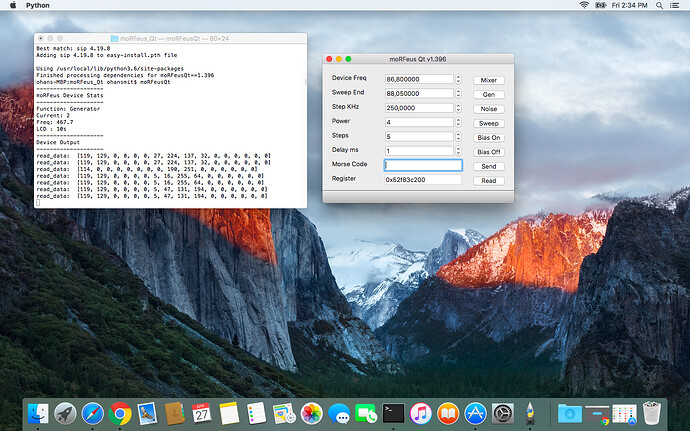Switch to Terminal in the dock
This screenshot has width=690, height=431.
click(393, 413)
